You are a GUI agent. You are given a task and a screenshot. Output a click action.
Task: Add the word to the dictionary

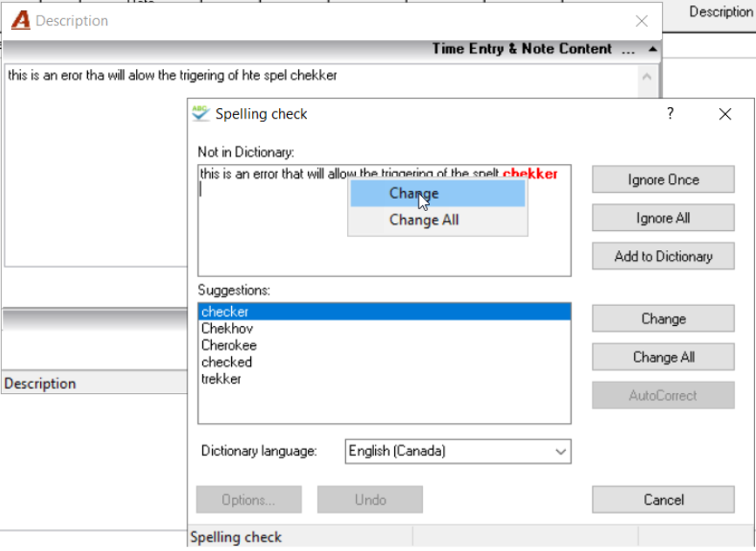pos(663,256)
